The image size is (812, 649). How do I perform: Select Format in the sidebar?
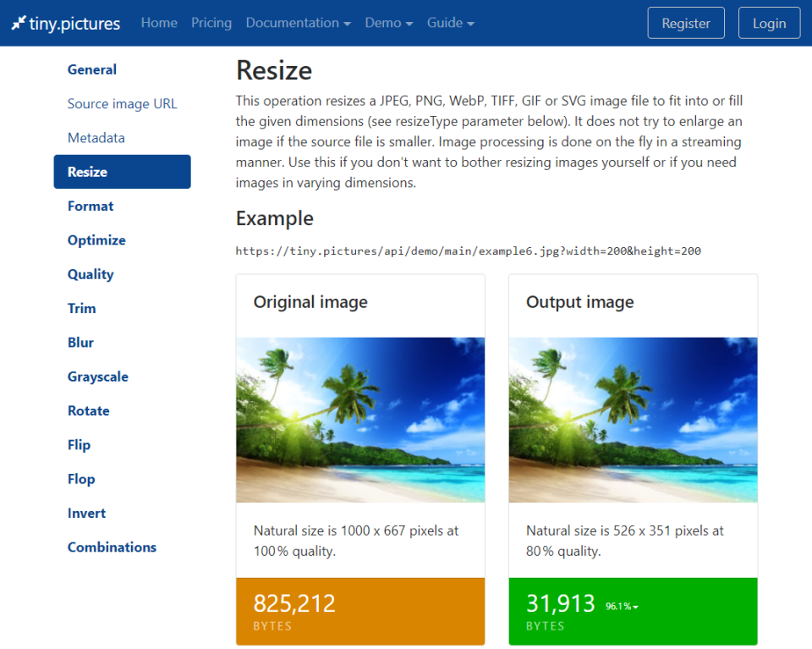point(90,206)
